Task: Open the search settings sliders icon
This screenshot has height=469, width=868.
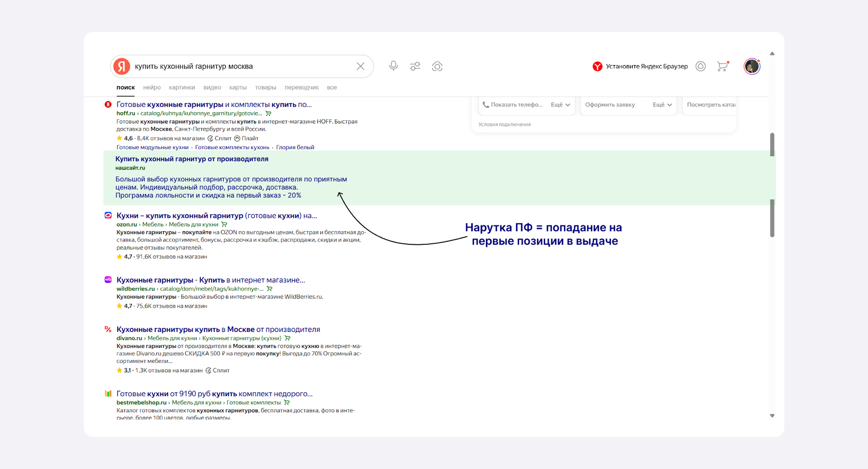Action: click(415, 66)
